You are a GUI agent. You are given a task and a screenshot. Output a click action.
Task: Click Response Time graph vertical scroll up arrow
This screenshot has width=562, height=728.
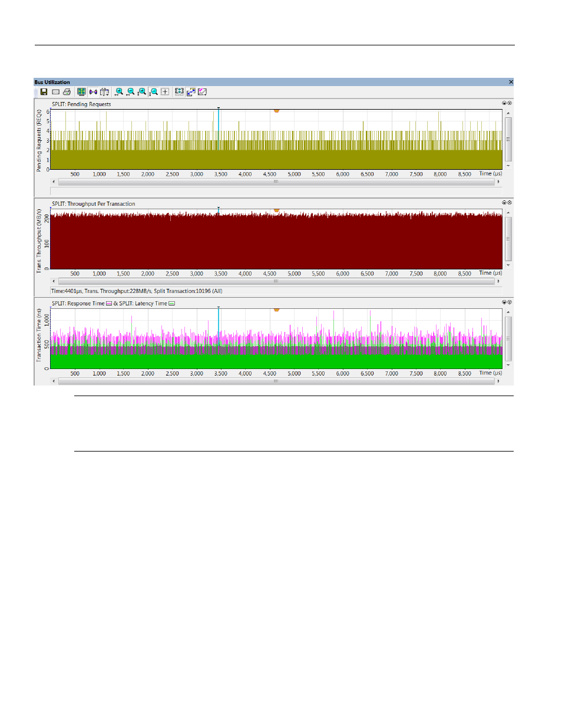pyautogui.click(x=508, y=312)
